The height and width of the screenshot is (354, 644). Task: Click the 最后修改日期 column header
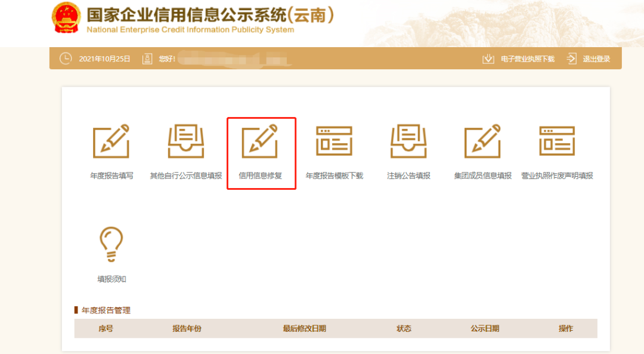pos(304,328)
